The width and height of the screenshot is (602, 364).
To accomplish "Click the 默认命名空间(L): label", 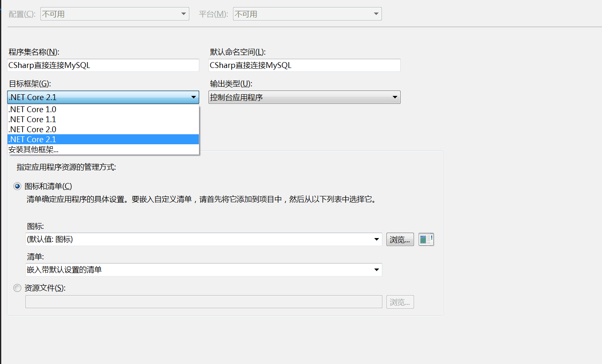I will 238,52.
